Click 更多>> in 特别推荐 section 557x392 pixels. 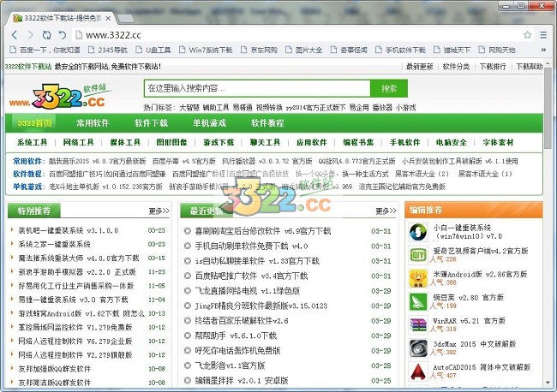[159, 211]
